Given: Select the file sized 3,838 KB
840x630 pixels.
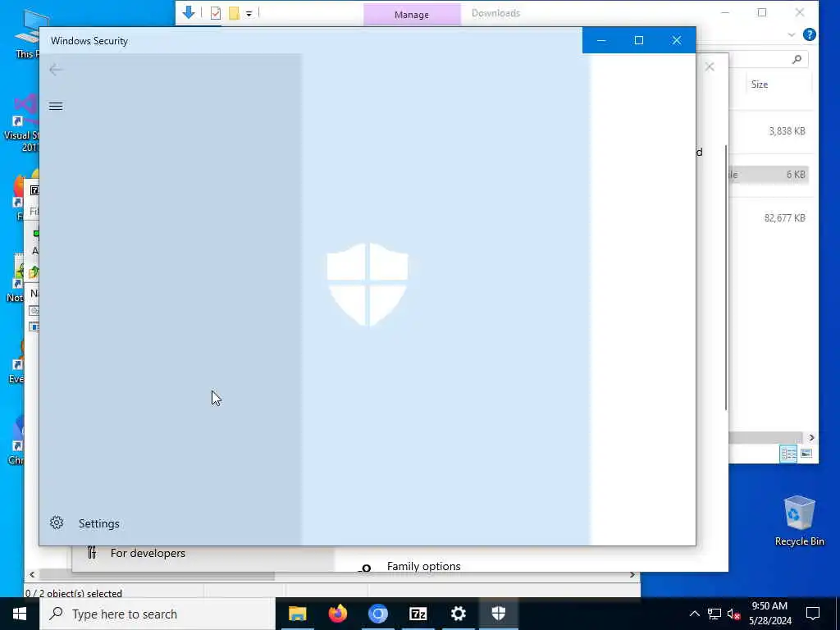Looking at the screenshot, I should pos(787,131).
